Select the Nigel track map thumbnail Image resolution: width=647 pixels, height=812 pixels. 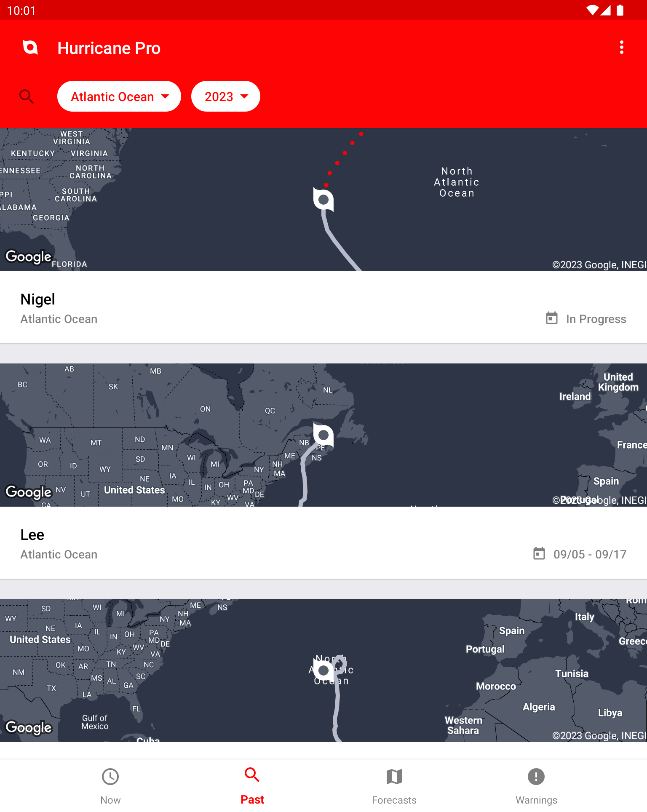[323, 200]
